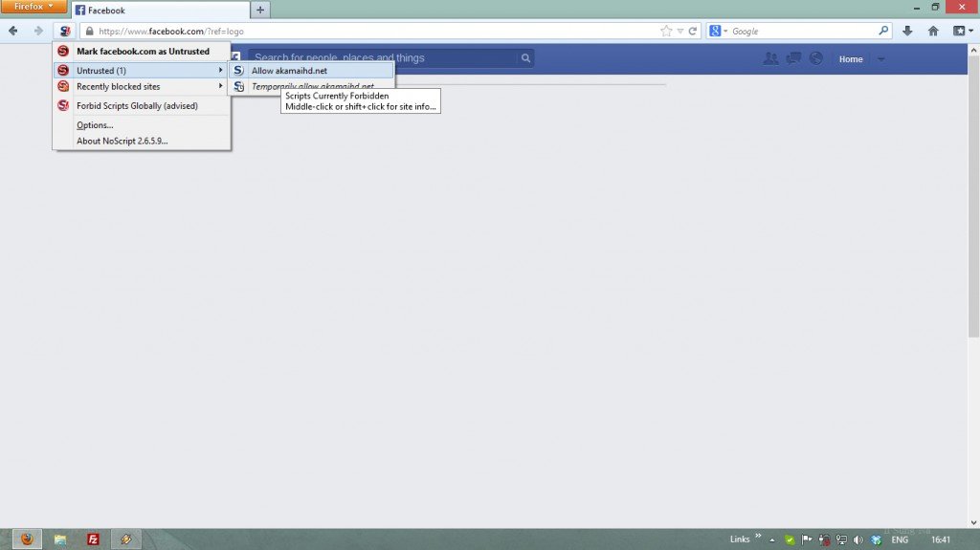Open a new tab with plus button
The width and height of the screenshot is (980, 550).
pos(260,10)
